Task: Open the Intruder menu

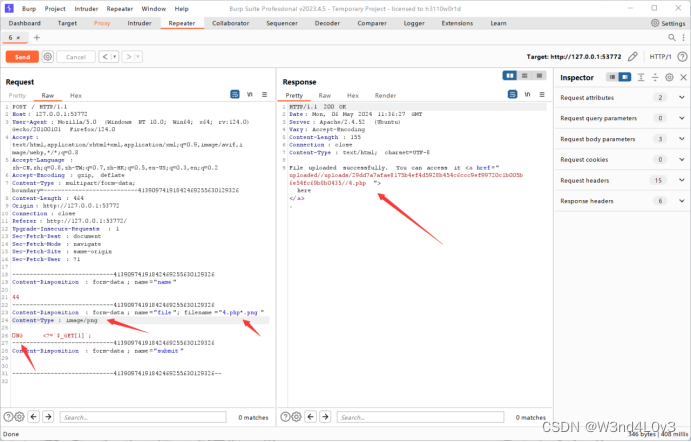Action: (86, 8)
